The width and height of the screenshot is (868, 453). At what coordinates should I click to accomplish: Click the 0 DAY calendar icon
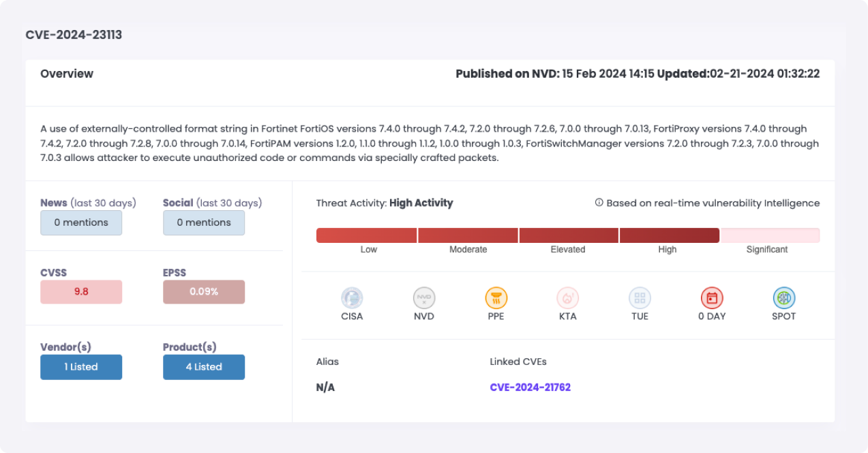[712, 298]
